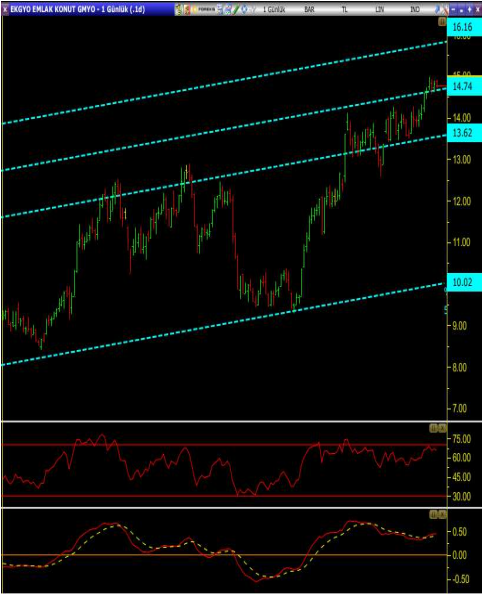Click the green pencil drawing tool icon

[x=236, y=9]
